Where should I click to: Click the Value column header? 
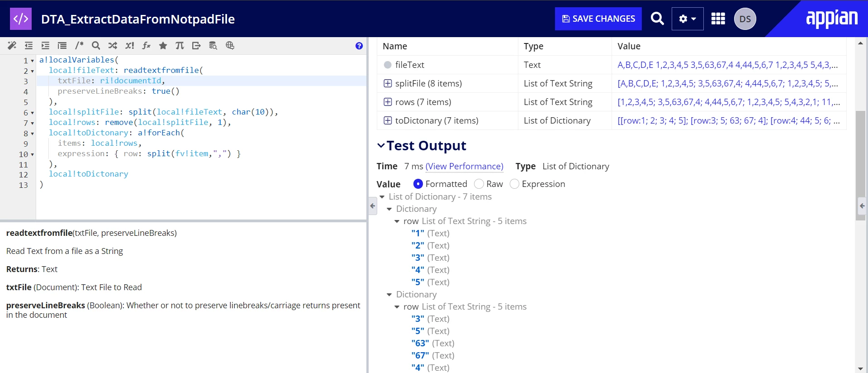(x=629, y=46)
